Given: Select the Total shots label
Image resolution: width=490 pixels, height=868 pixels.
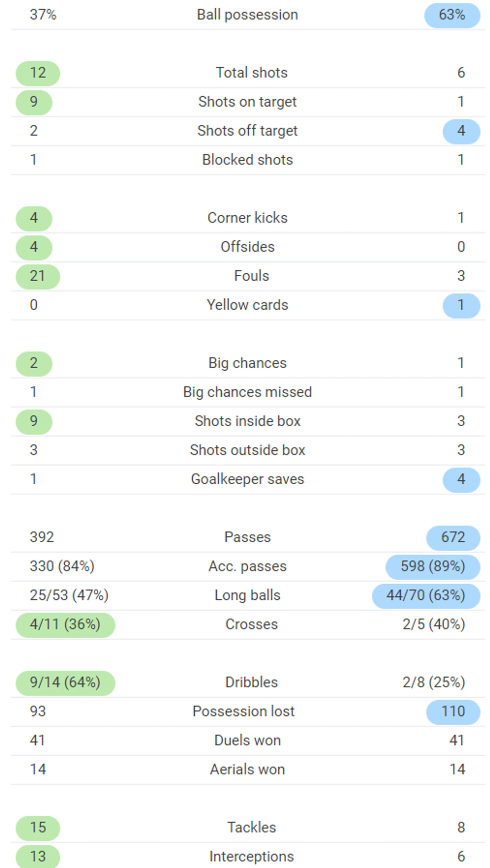Looking at the screenshot, I should [251, 73].
